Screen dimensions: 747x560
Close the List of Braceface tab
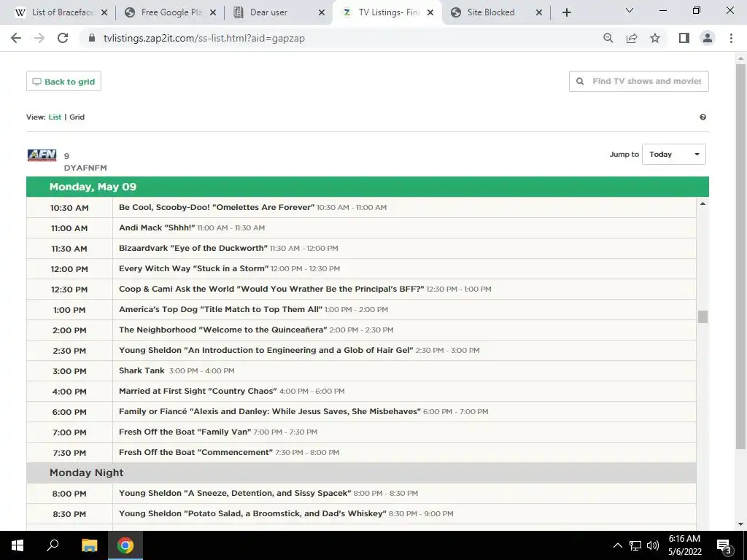point(105,12)
